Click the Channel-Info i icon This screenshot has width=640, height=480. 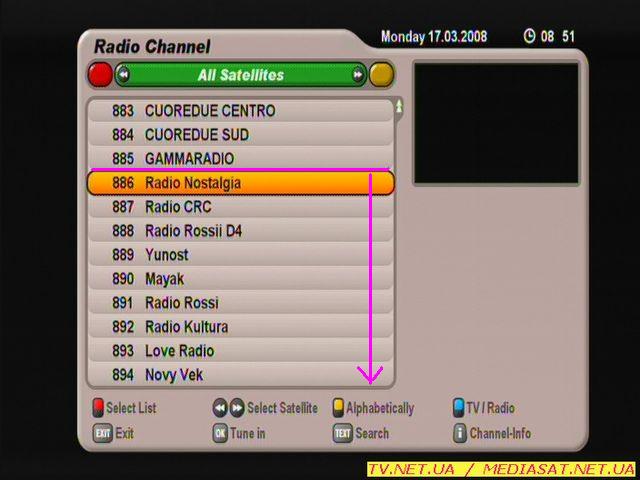[x=460, y=433]
